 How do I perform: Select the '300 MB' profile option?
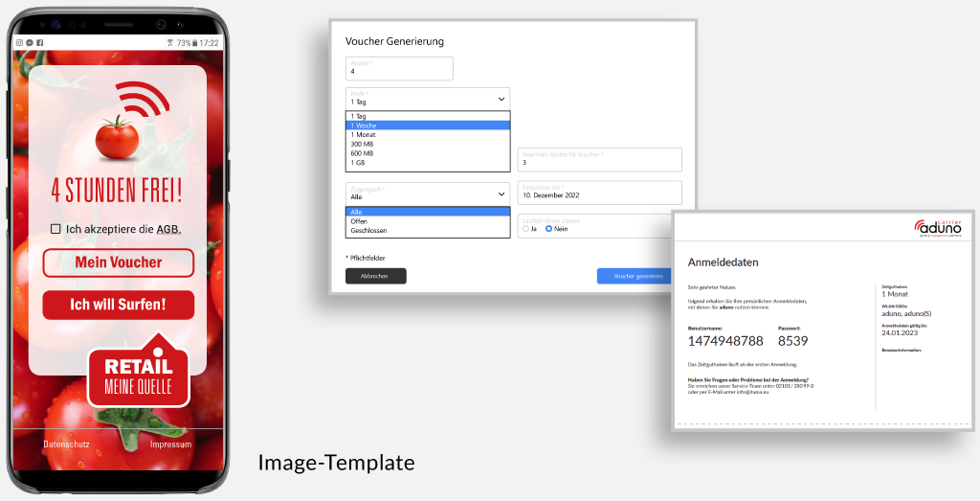pyautogui.click(x=363, y=144)
